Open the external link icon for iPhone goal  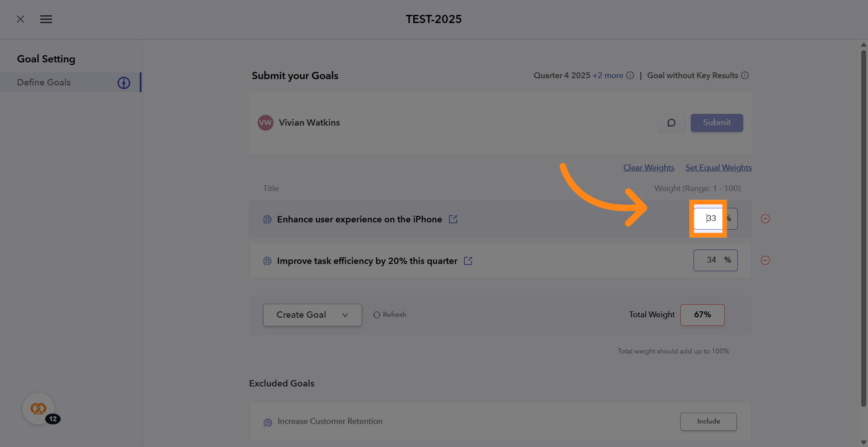453,219
